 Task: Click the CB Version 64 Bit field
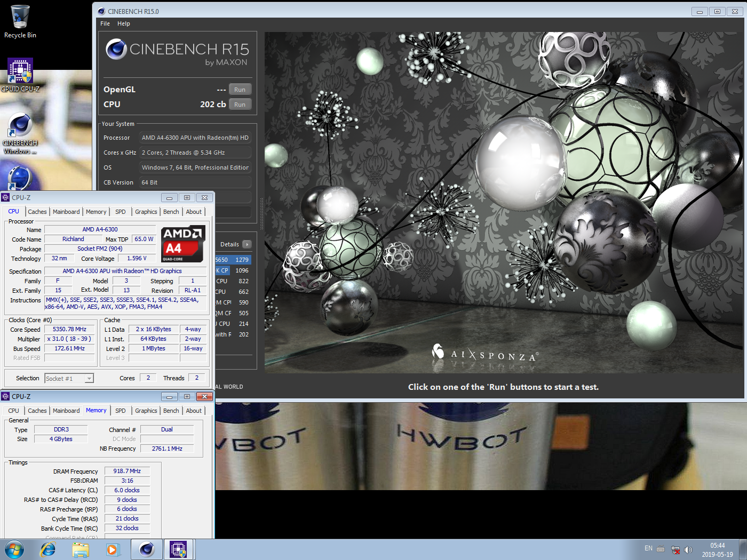195,182
